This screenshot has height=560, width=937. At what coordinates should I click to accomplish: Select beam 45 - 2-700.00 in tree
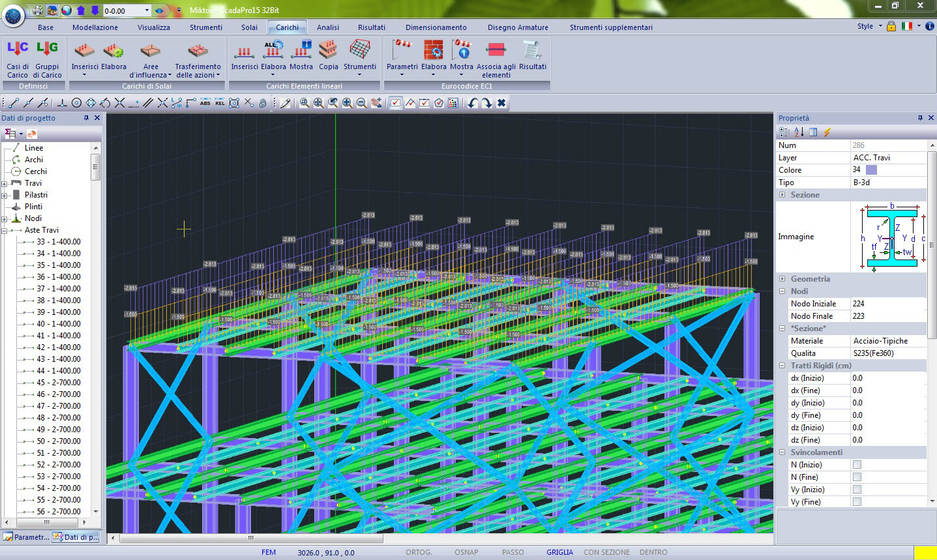click(x=58, y=383)
